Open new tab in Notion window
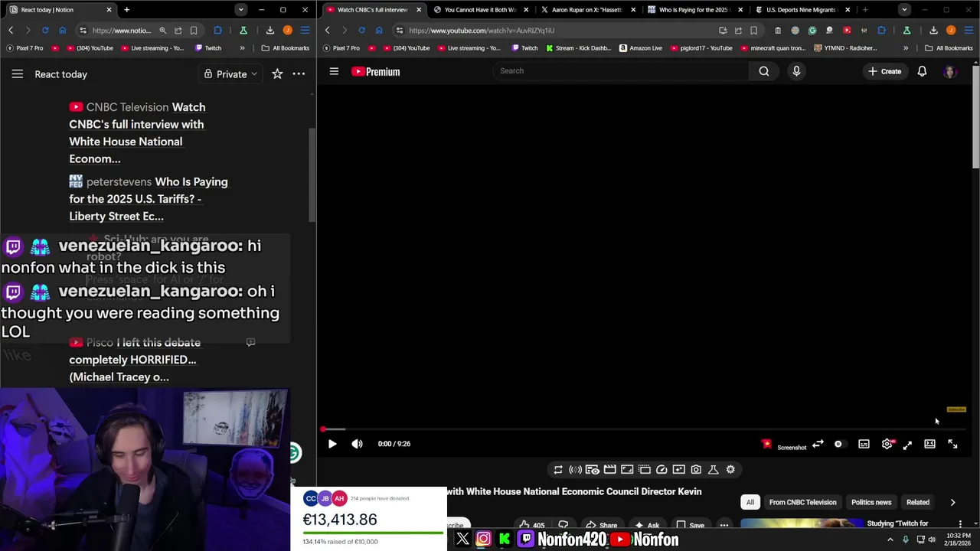The image size is (980, 551). [x=126, y=10]
